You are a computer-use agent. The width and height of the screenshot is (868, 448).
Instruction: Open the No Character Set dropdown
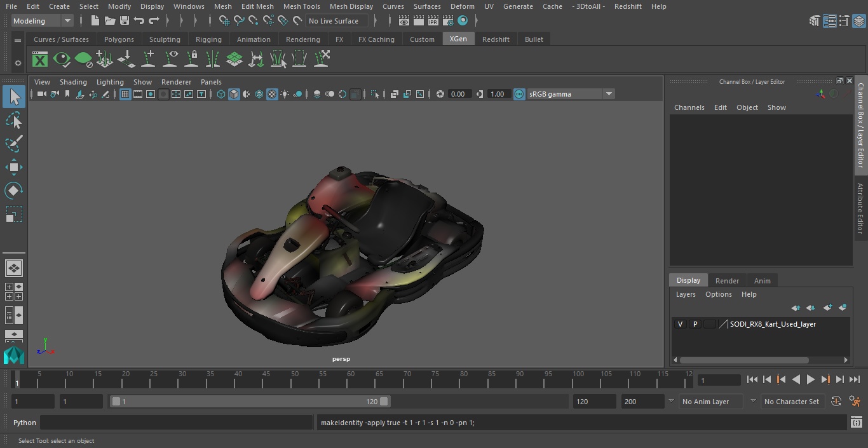(x=794, y=402)
